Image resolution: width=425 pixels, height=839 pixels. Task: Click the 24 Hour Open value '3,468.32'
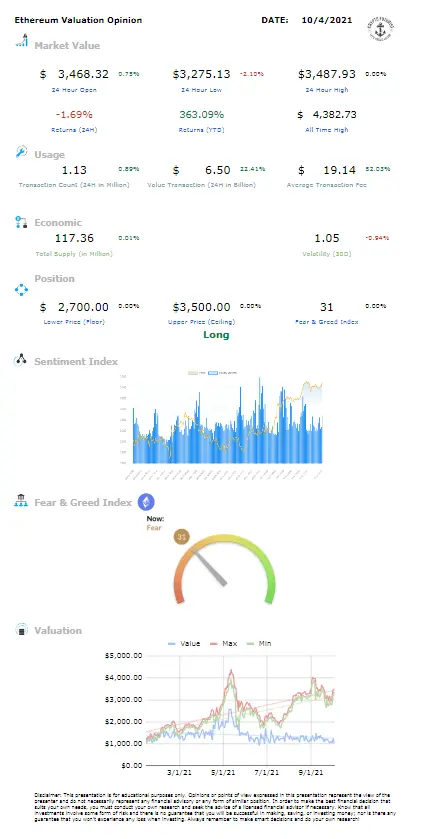(x=83, y=74)
